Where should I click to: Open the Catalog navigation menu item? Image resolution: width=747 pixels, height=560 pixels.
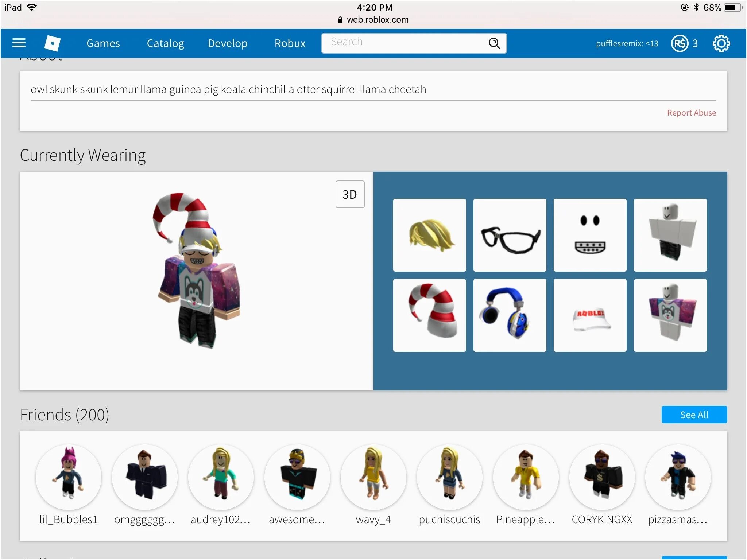pos(166,42)
